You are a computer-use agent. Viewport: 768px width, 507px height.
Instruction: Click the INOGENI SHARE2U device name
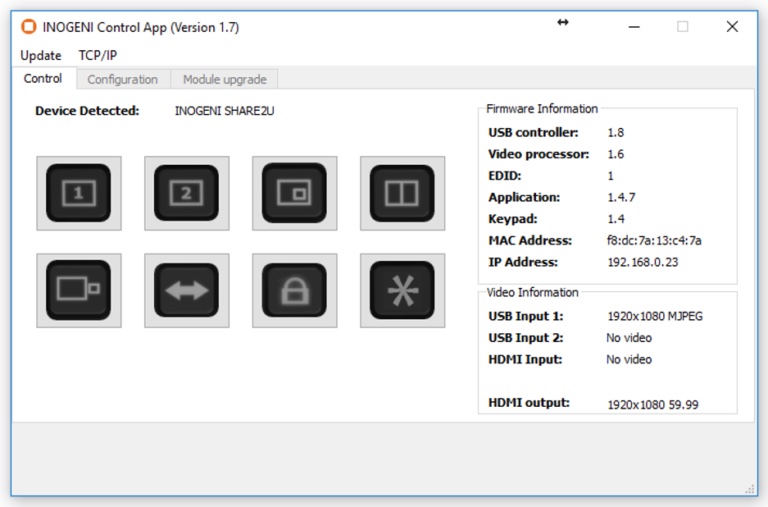[x=224, y=111]
